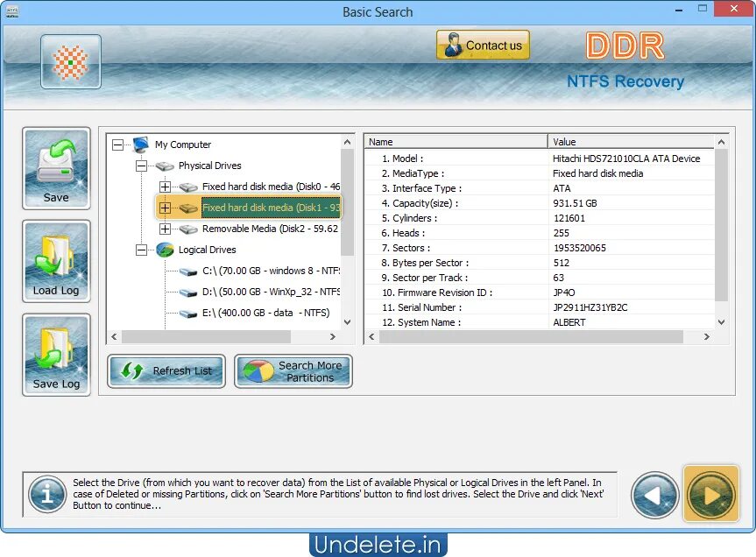Select the C:\ windows 8 drive

pos(271,271)
